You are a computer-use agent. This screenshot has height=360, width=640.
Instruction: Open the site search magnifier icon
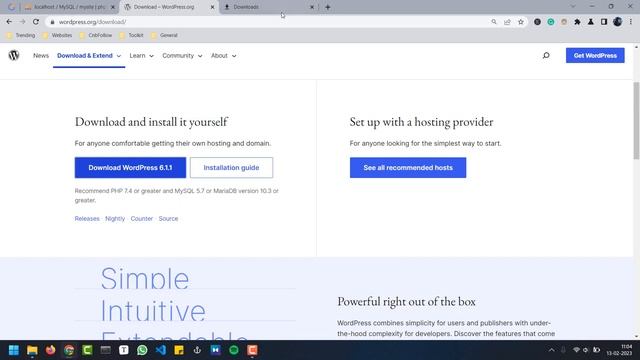tap(546, 55)
